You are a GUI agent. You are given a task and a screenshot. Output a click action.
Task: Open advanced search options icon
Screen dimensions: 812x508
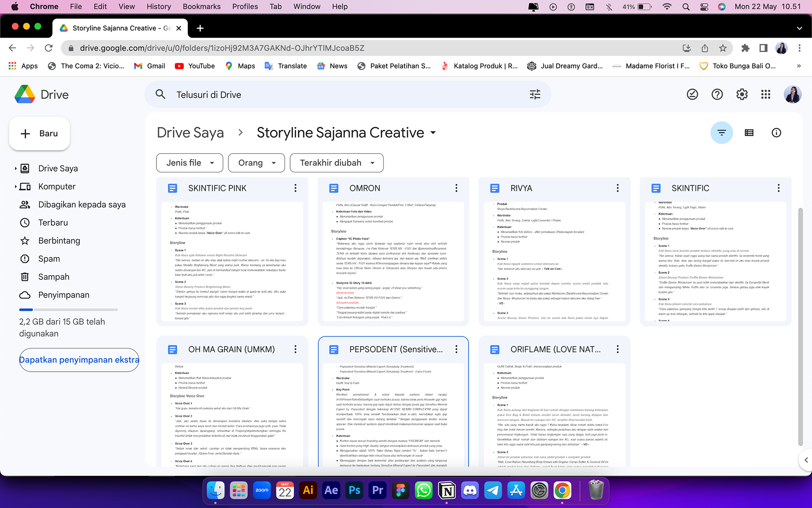(535, 94)
